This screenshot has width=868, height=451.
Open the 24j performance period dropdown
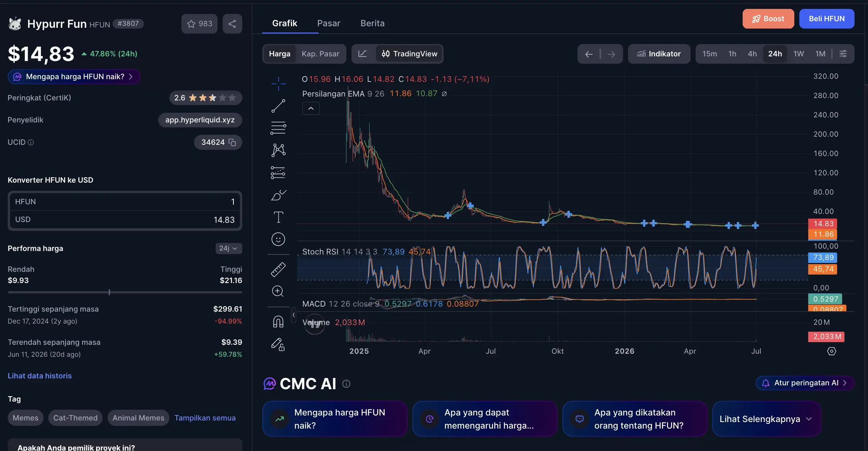[228, 248]
